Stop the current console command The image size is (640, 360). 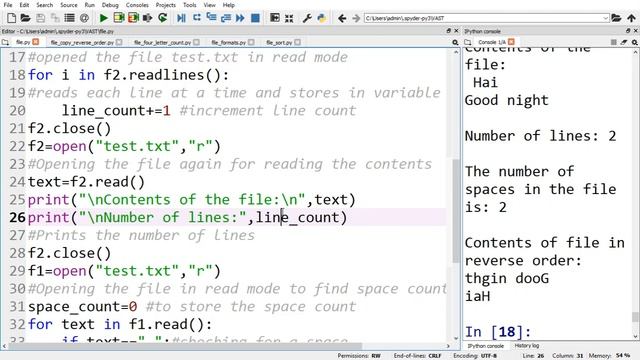coord(613,42)
